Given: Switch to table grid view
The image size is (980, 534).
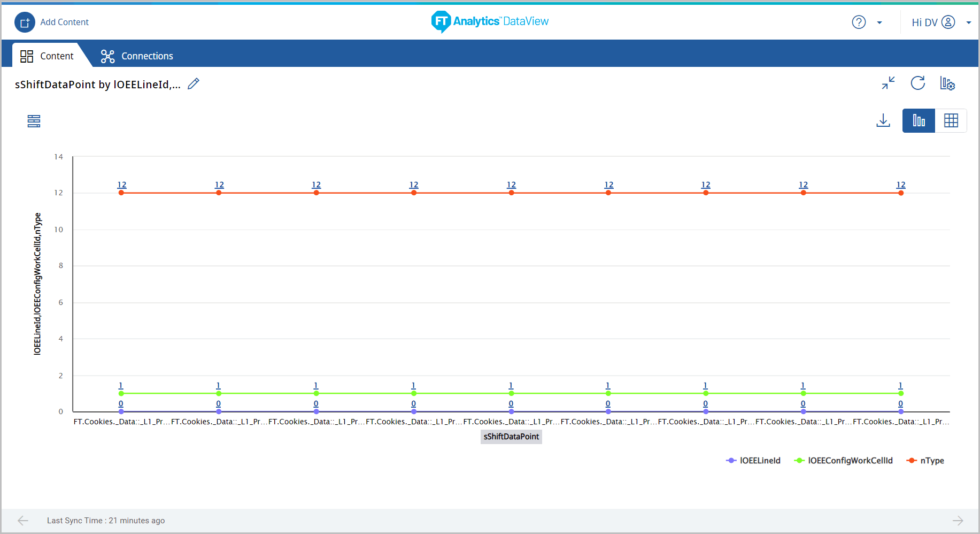Looking at the screenshot, I should 951,120.
